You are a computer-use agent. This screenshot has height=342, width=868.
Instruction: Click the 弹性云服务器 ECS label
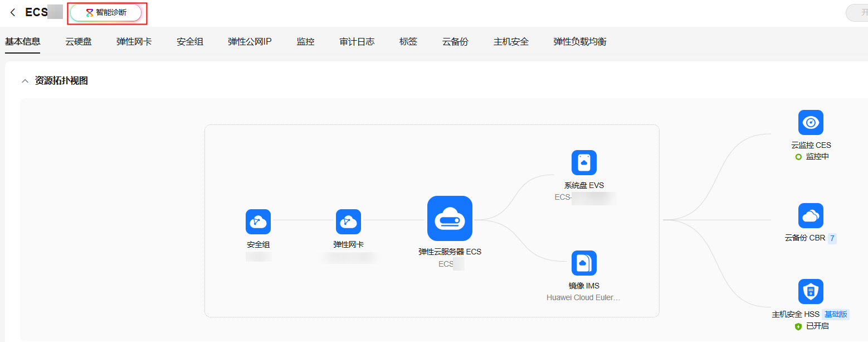[x=450, y=252]
